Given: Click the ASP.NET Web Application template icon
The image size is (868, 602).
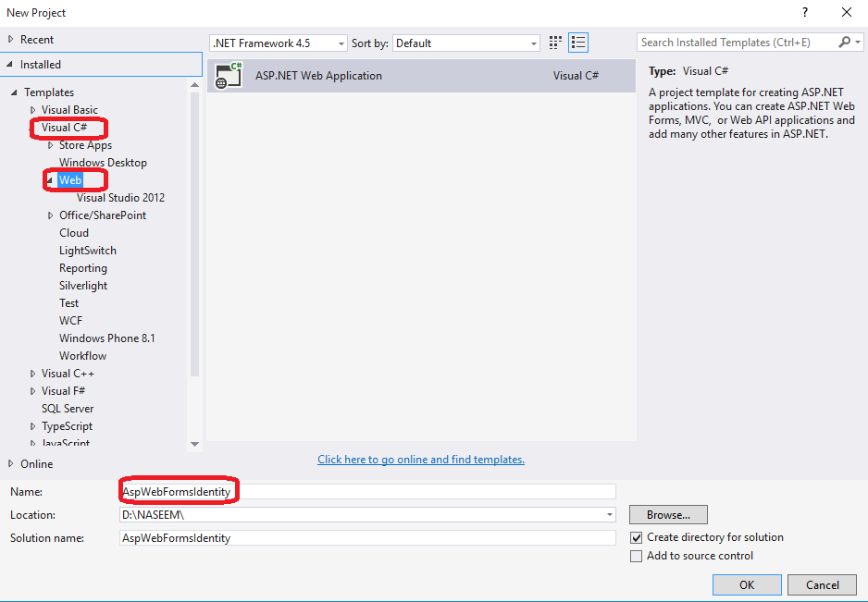Looking at the screenshot, I should point(229,75).
